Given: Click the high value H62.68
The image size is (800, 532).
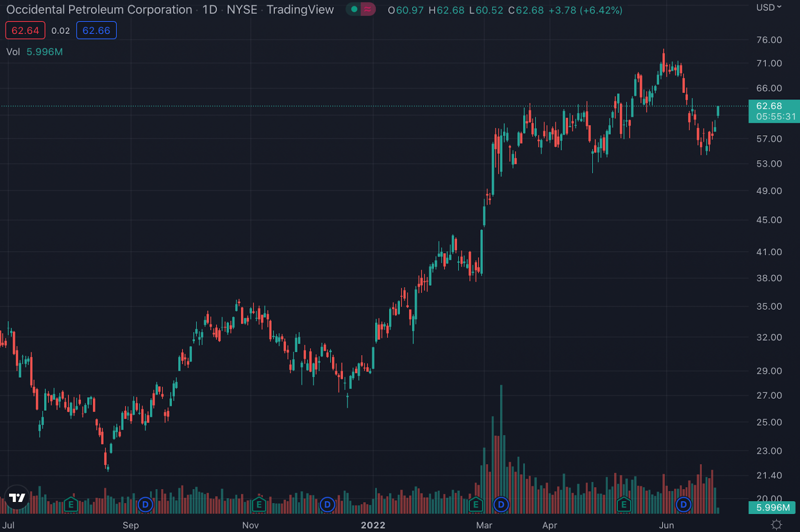Looking at the screenshot, I should coord(446,10).
